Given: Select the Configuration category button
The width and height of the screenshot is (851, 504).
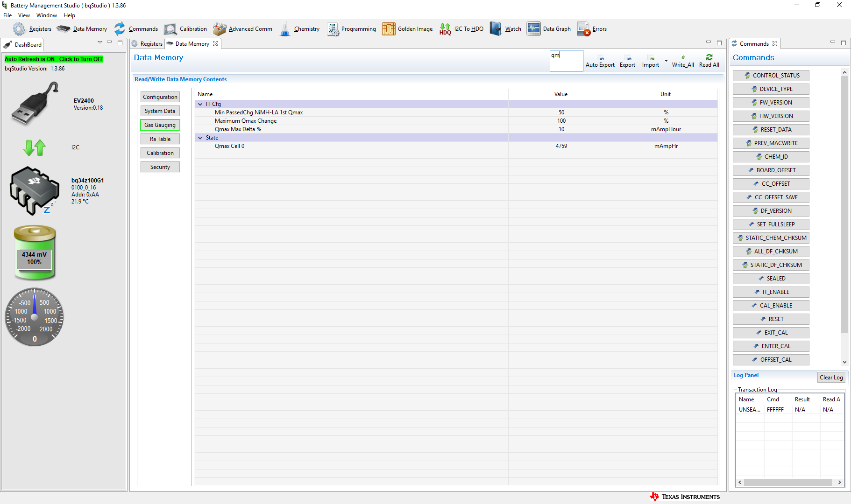Looking at the screenshot, I should point(160,97).
